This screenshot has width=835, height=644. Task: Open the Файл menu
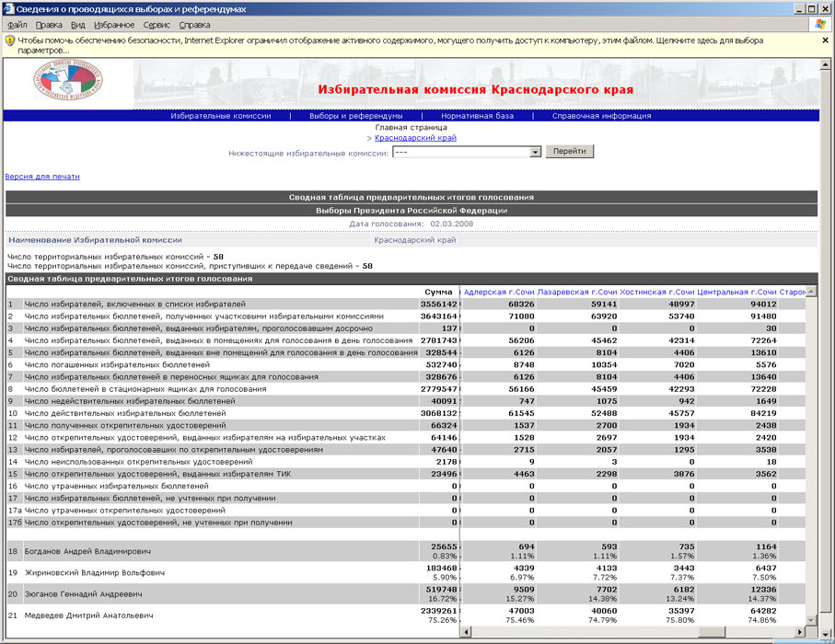(17, 25)
